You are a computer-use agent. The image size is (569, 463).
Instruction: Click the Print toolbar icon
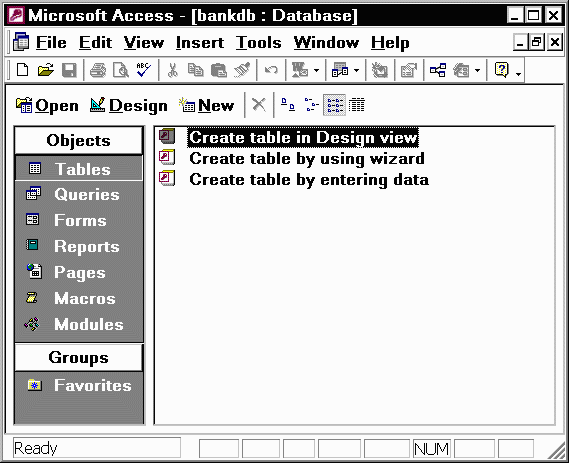click(x=98, y=70)
